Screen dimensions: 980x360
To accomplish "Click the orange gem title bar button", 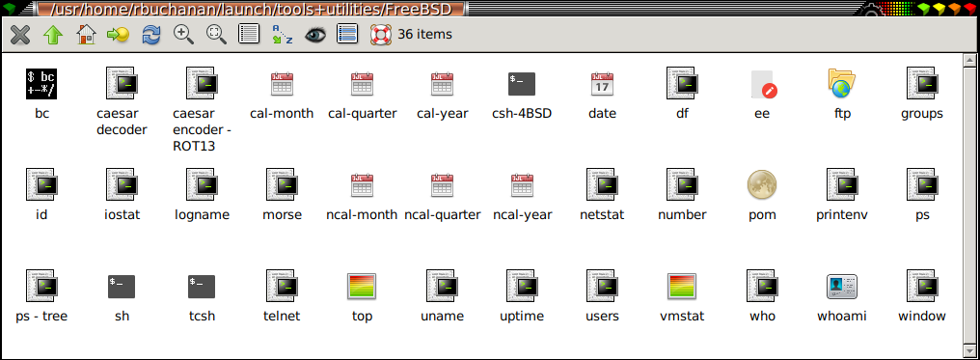I will pos(954,9).
